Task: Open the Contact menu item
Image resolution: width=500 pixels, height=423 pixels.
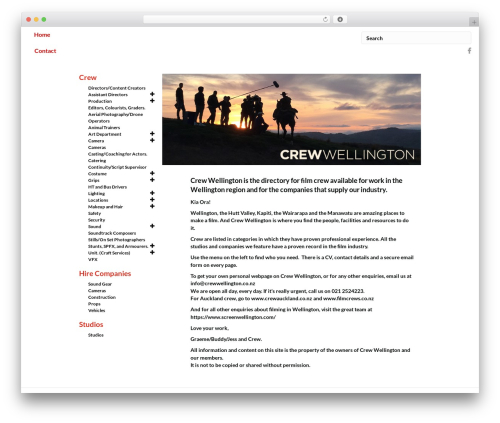Action: 45,51
